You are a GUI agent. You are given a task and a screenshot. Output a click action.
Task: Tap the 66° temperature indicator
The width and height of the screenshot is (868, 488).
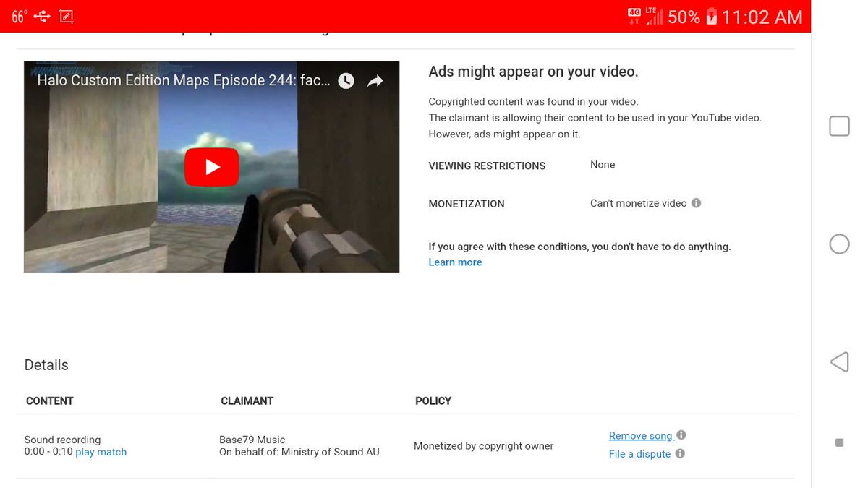coord(19,16)
